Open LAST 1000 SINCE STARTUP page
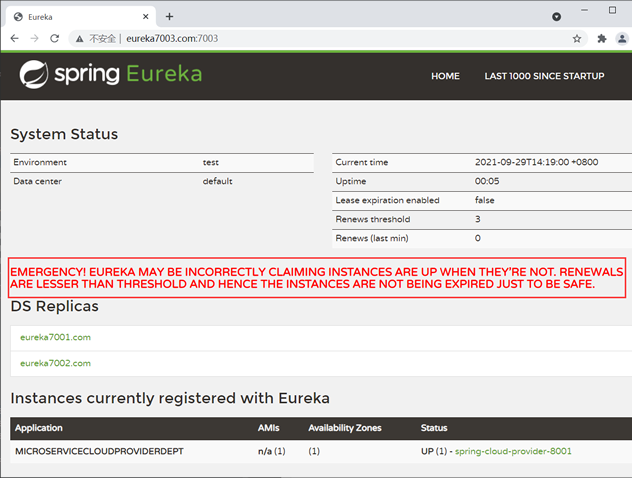This screenshot has height=478, width=632. [544, 76]
